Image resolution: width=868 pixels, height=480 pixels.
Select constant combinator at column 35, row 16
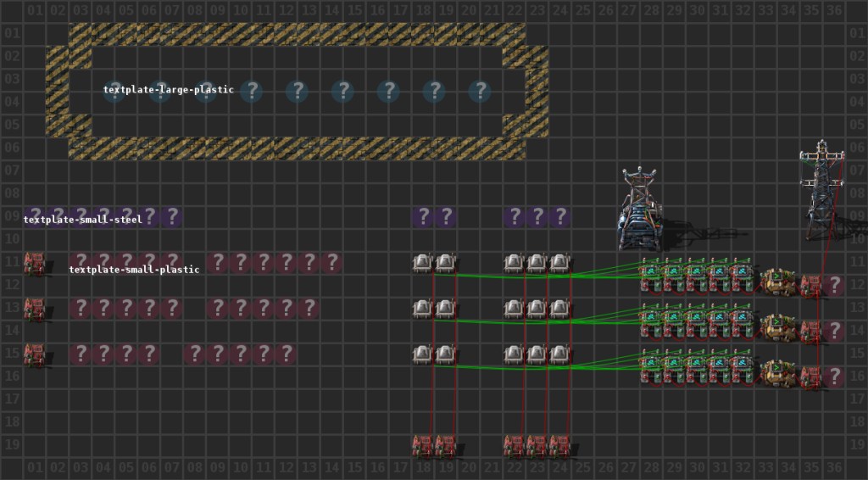click(x=811, y=378)
